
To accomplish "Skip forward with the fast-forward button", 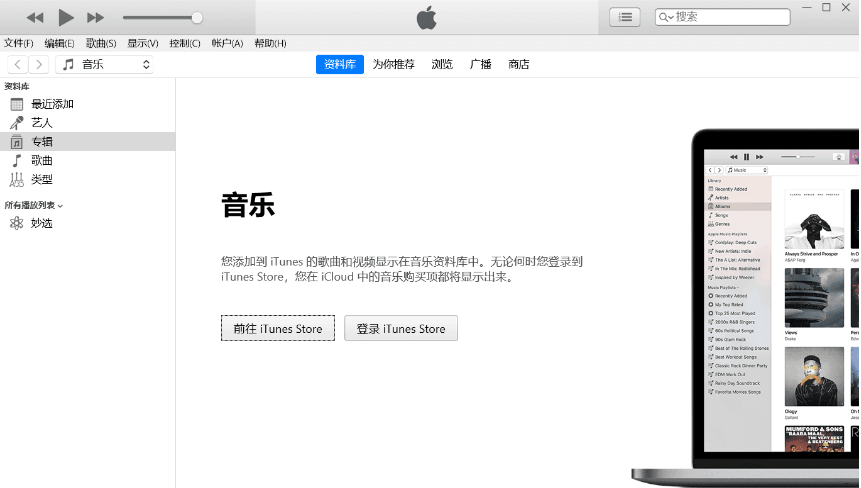I will coord(96,18).
